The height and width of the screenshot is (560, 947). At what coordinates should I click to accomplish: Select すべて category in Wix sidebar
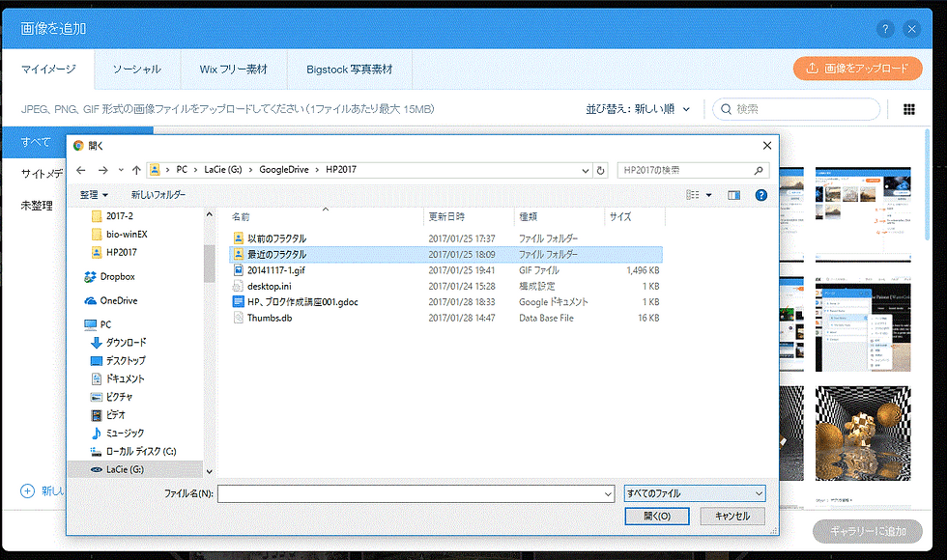pyautogui.click(x=35, y=143)
